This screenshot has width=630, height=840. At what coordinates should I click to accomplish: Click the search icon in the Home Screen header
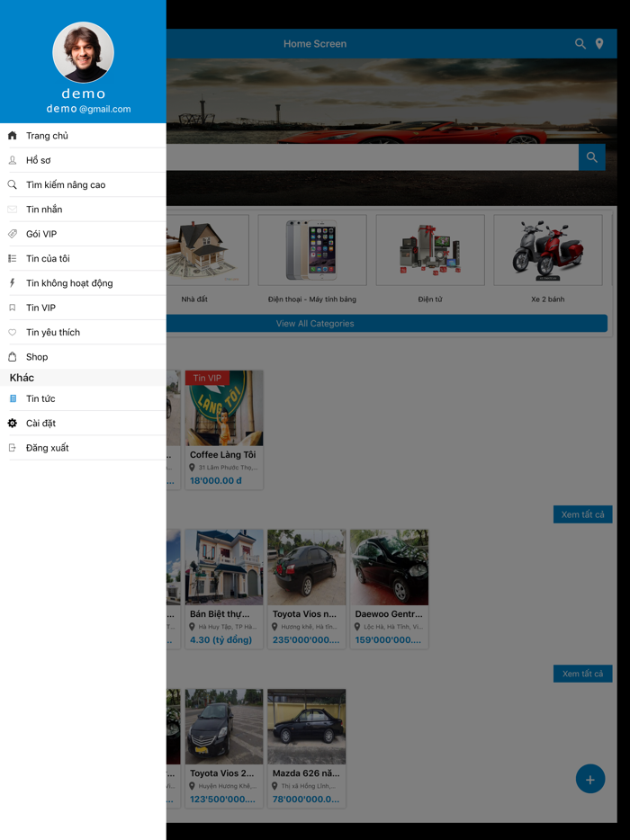tap(580, 44)
